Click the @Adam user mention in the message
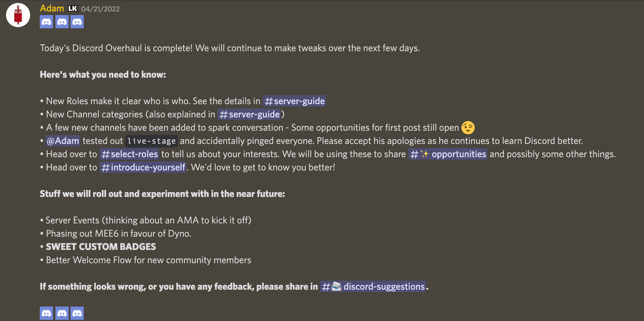 (x=63, y=141)
